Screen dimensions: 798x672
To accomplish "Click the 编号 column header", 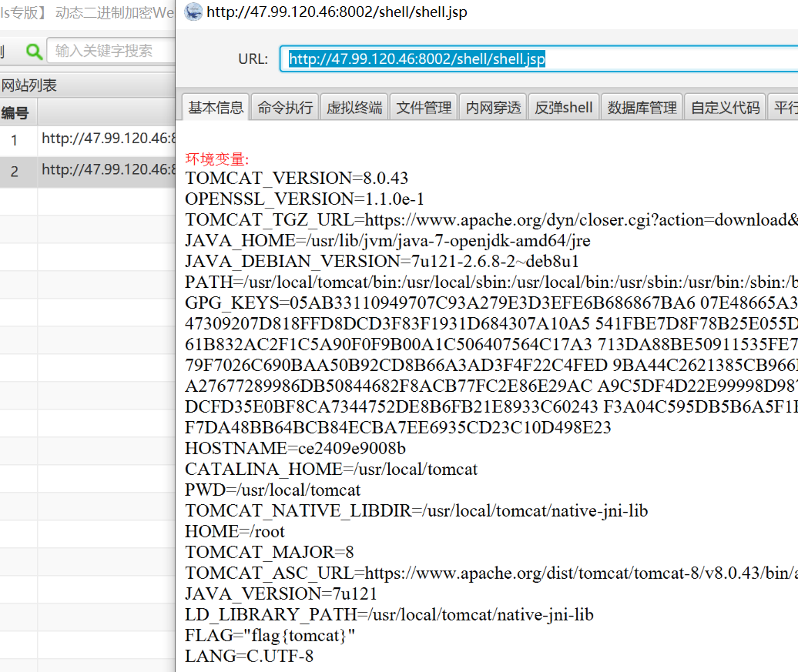I will (17, 112).
